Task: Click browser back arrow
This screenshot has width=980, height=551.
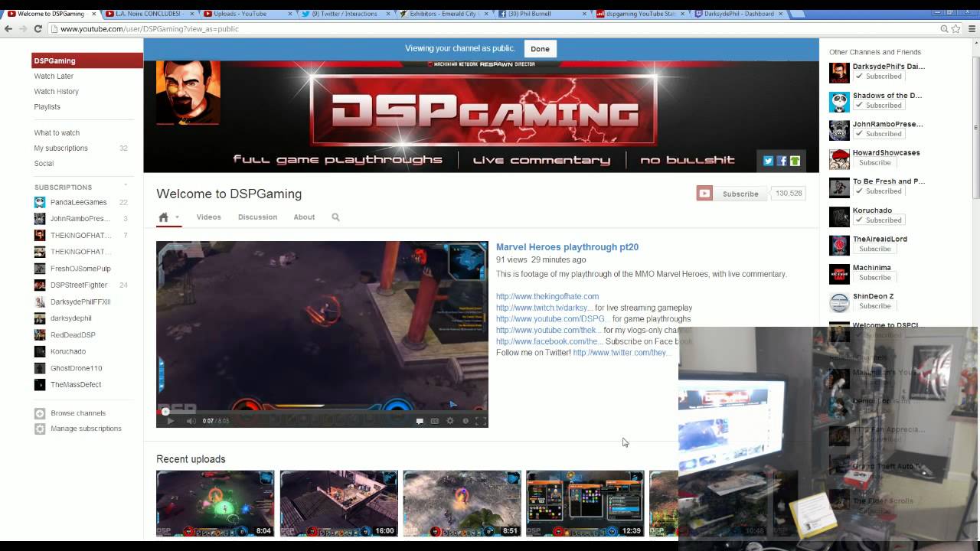Action: (x=8, y=28)
